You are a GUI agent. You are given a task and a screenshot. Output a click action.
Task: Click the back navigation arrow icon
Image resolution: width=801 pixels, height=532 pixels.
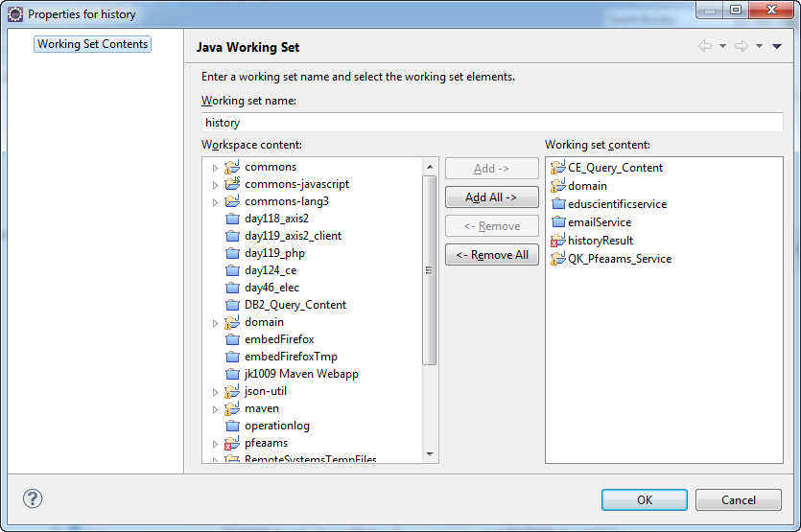click(705, 46)
